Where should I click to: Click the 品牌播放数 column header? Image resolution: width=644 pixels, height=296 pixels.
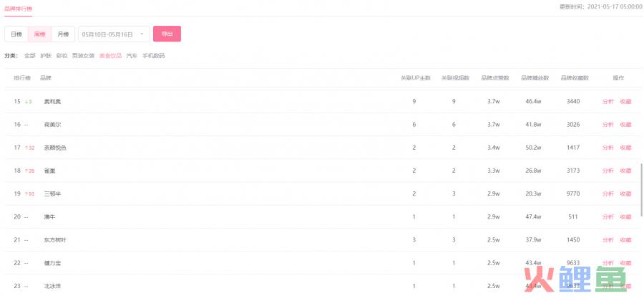[535, 77]
